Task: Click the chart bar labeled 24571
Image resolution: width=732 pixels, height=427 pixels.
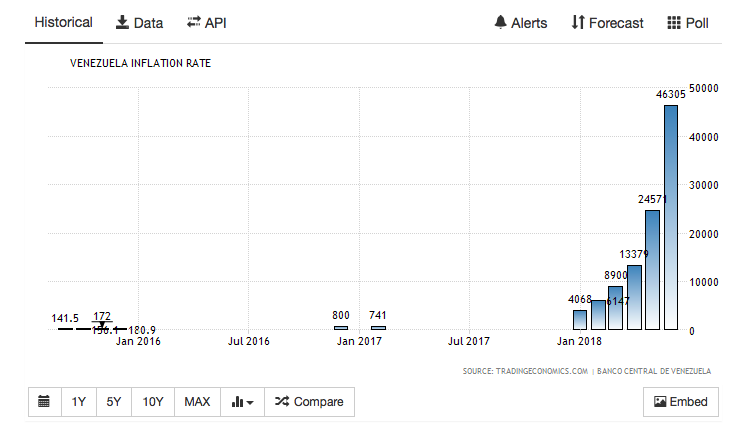Action: 652,270
